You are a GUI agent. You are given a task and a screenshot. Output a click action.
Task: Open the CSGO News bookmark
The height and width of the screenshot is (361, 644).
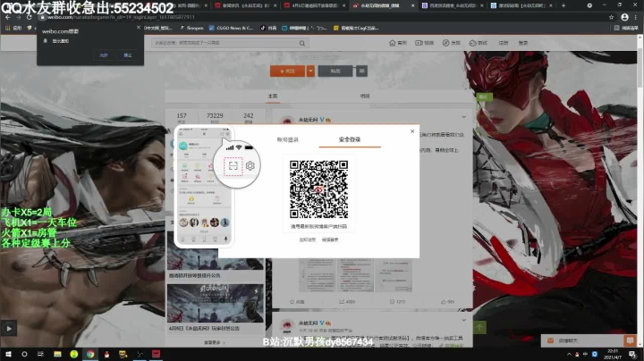pyautogui.click(x=231, y=28)
